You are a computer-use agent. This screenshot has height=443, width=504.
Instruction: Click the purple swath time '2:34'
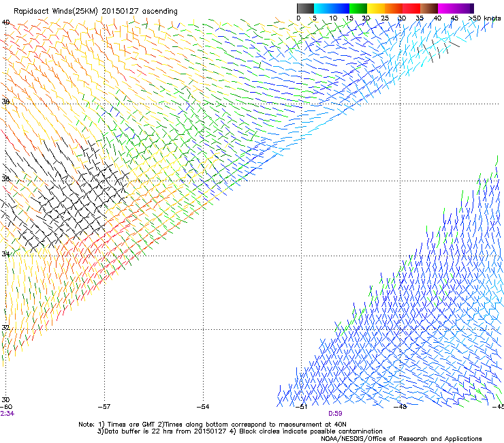pos(7,414)
